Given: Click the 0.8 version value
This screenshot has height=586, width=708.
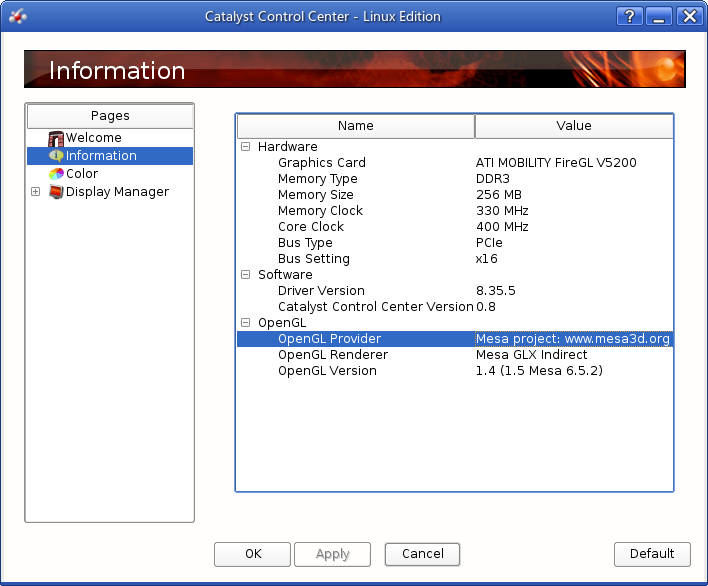Looking at the screenshot, I should pyautogui.click(x=486, y=307).
